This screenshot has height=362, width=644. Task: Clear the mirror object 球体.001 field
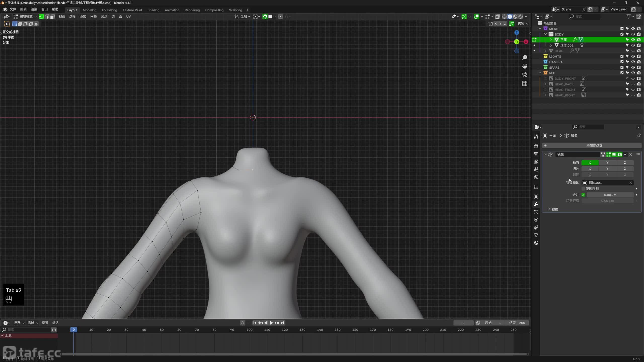tap(630, 183)
